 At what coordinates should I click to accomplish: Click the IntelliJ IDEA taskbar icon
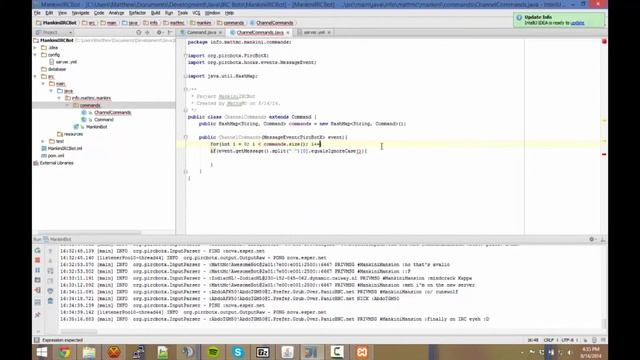[x=312, y=352]
